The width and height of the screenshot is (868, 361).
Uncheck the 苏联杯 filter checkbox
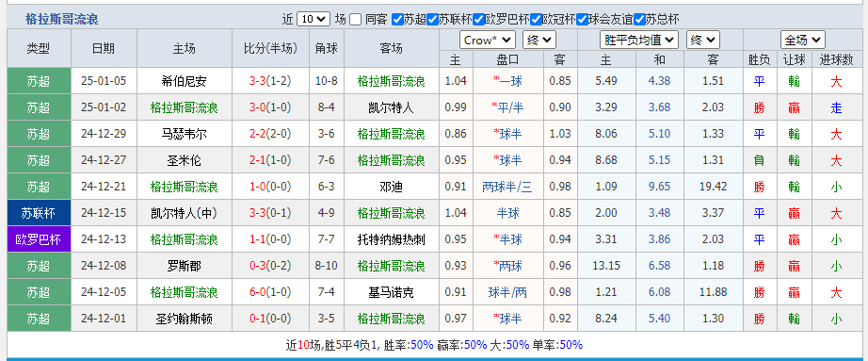pyautogui.click(x=432, y=20)
